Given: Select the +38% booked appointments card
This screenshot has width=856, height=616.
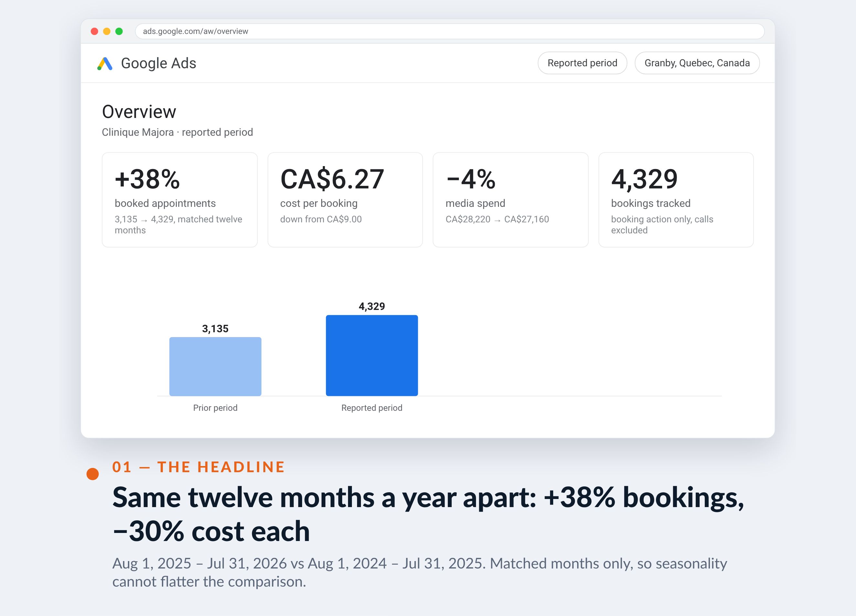Looking at the screenshot, I should (180, 200).
